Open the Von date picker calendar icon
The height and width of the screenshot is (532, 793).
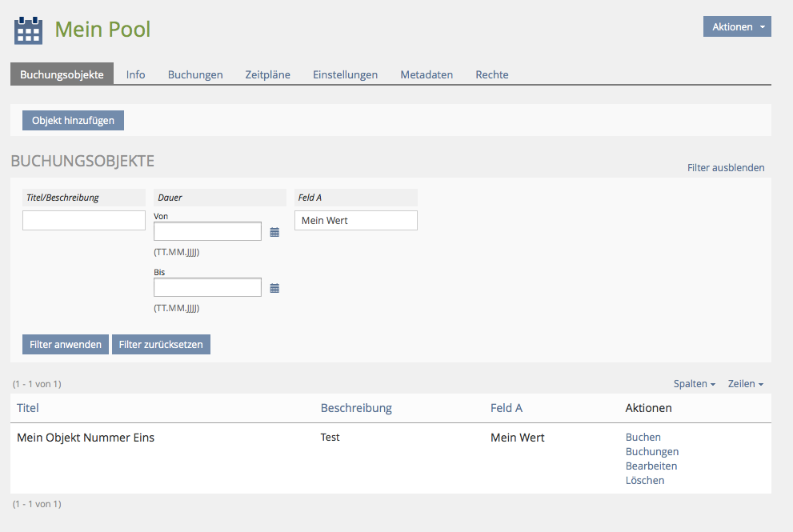tap(274, 232)
